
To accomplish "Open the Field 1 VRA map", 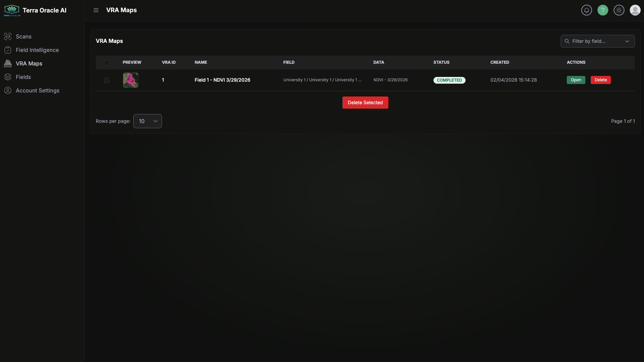I will [576, 80].
